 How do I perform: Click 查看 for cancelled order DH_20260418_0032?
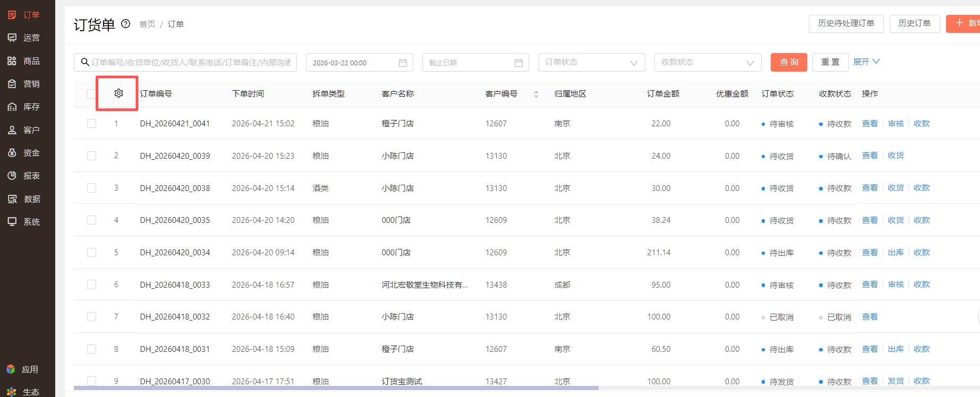[x=870, y=316]
